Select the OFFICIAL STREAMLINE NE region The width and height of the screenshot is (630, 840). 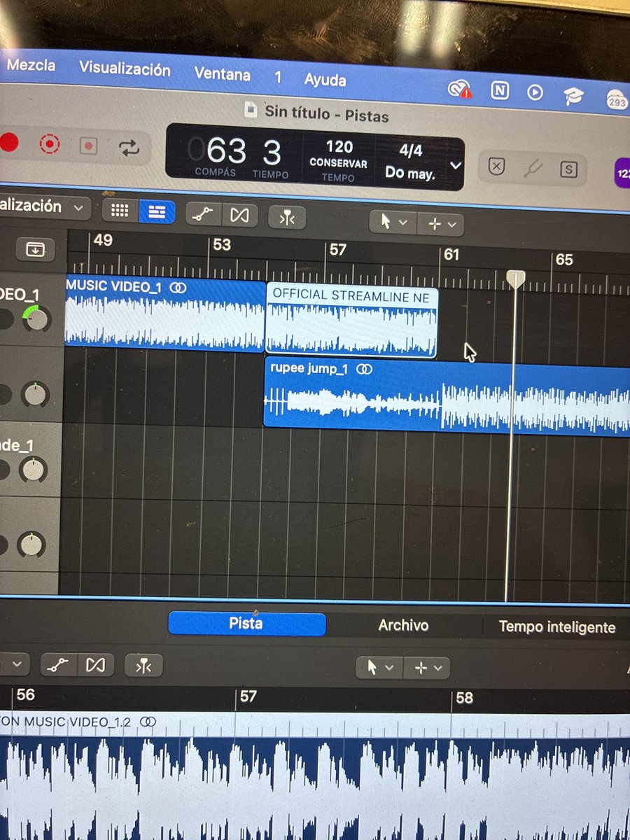click(351, 321)
